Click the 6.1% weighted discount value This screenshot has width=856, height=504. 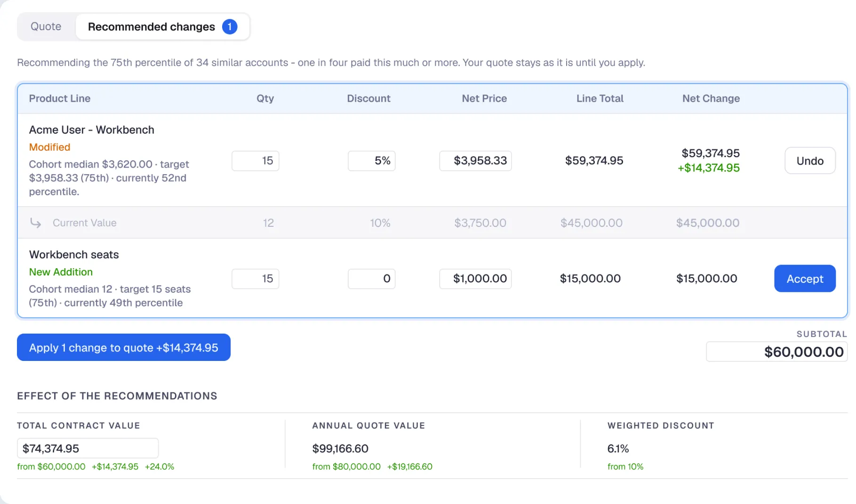point(618,448)
